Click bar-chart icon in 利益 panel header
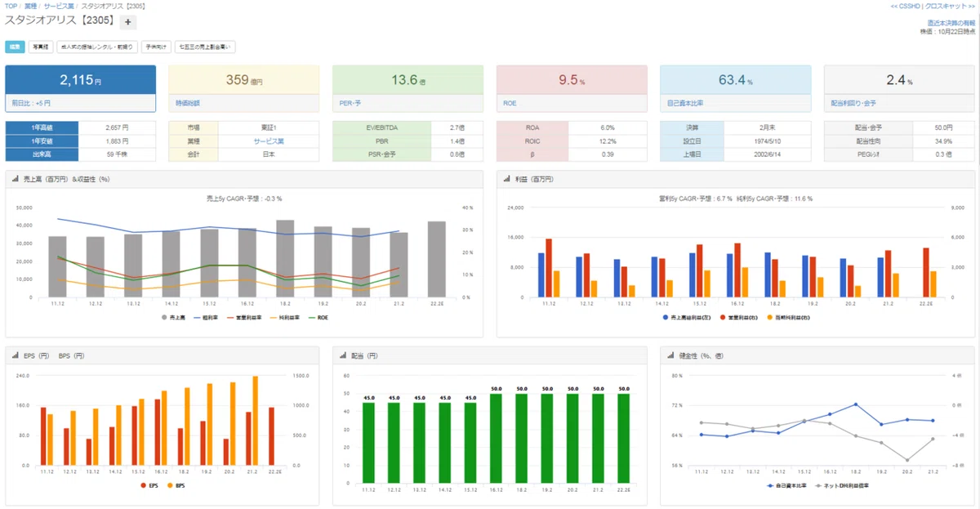Screen dimensions: 980x509 [507, 178]
